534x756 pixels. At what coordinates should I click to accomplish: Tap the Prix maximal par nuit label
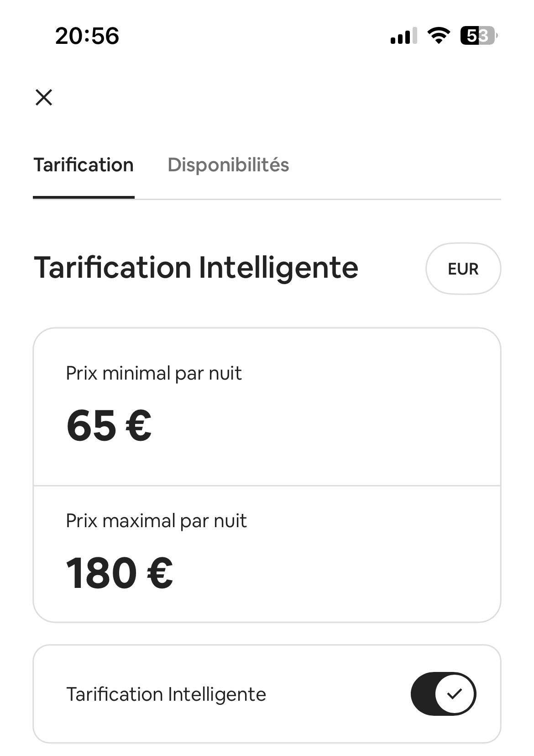tap(157, 521)
